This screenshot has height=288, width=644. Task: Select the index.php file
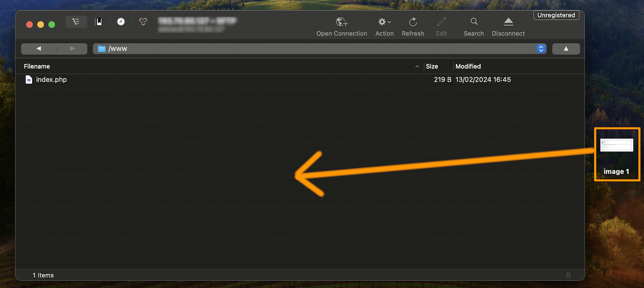point(51,80)
